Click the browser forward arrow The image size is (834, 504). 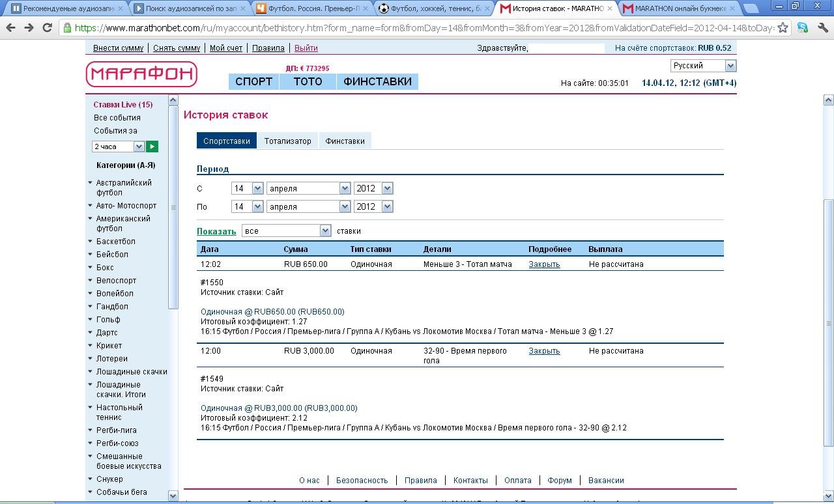pyautogui.click(x=29, y=28)
